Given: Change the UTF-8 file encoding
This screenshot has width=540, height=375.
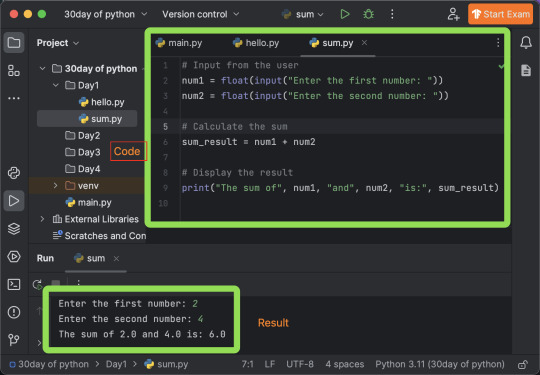Looking at the screenshot, I should pyautogui.click(x=300, y=364).
